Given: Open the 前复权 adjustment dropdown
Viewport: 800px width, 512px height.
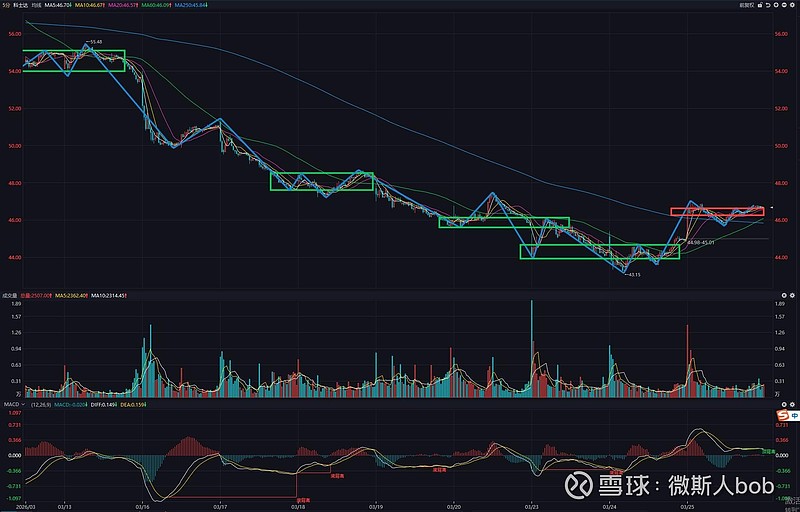Looking at the screenshot, I should 746,5.
